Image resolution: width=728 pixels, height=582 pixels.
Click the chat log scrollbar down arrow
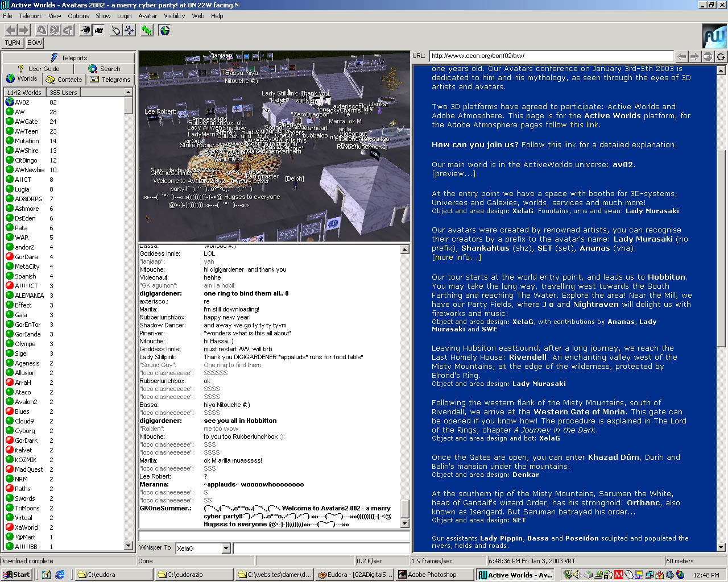click(x=405, y=523)
